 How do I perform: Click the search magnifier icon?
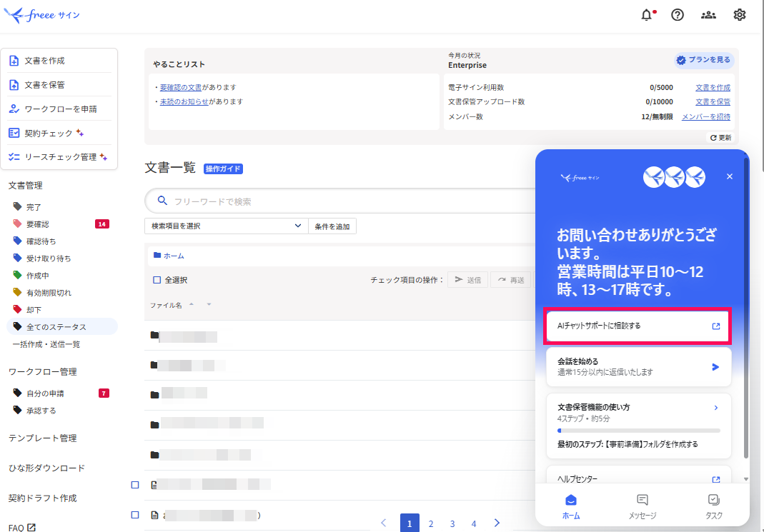pyautogui.click(x=162, y=201)
